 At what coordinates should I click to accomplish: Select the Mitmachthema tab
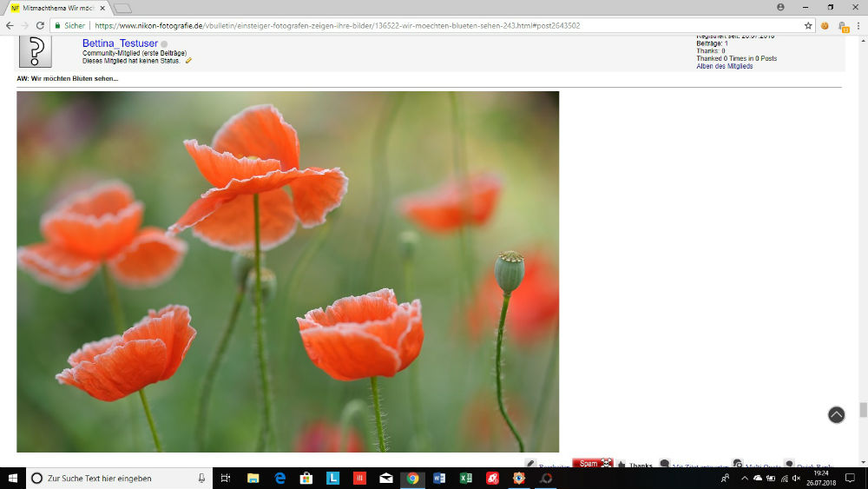pyautogui.click(x=58, y=9)
